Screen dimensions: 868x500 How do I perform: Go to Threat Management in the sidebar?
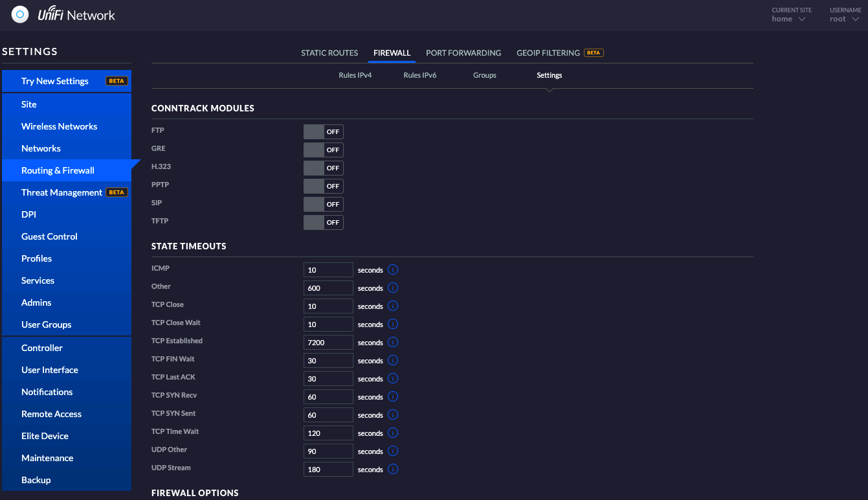tap(61, 192)
